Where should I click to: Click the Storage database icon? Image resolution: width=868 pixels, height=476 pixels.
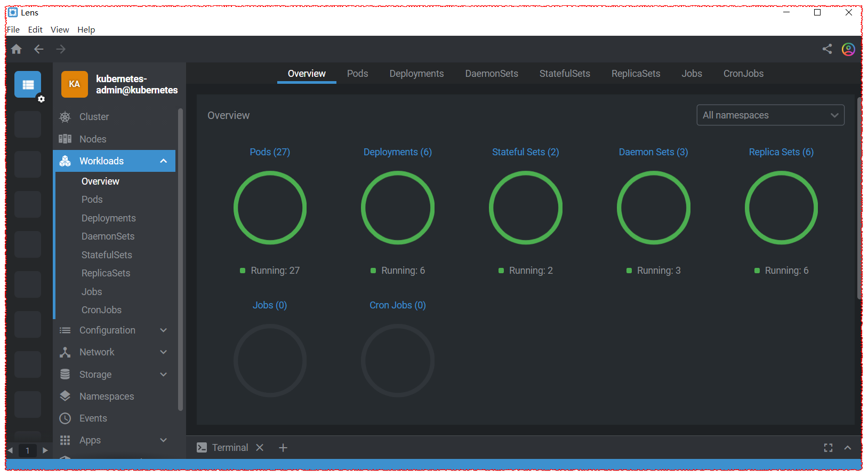[65, 375]
